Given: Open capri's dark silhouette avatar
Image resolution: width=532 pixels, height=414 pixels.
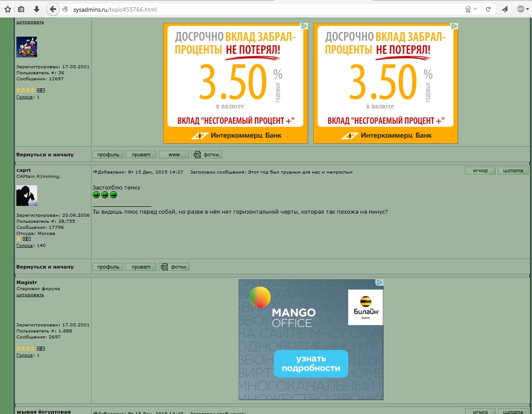Looking at the screenshot, I should click(27, 196).
